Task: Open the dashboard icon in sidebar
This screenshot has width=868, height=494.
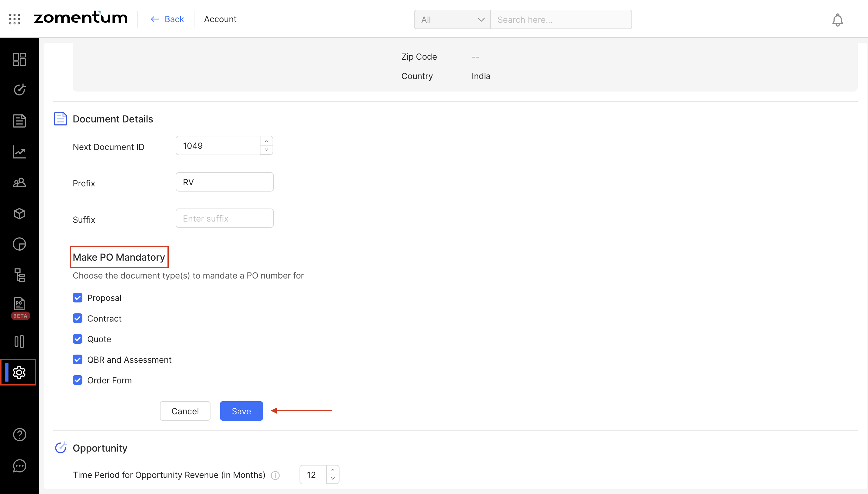Action: [x=19, y=59]
